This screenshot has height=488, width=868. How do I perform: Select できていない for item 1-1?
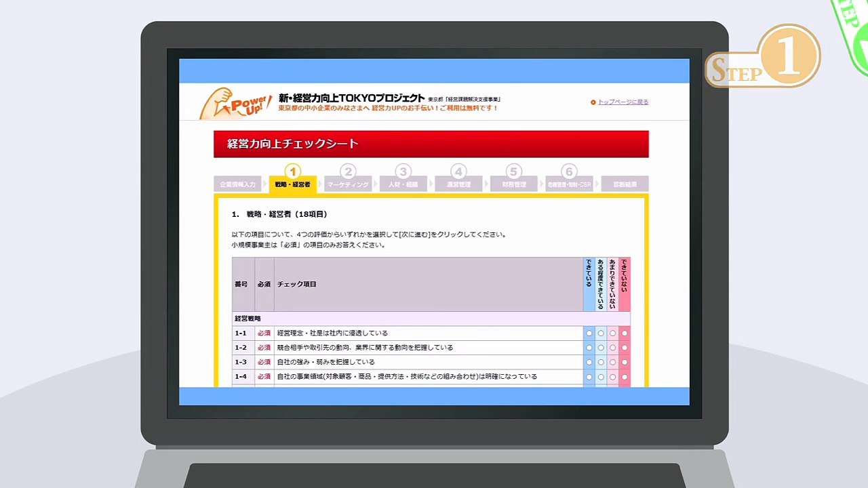pyautogui.click(x=625, y=333)
